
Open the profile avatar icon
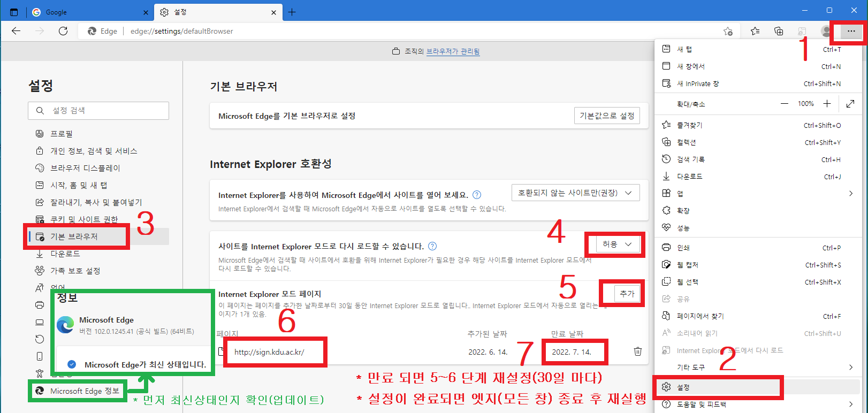(x=826, y=31)
